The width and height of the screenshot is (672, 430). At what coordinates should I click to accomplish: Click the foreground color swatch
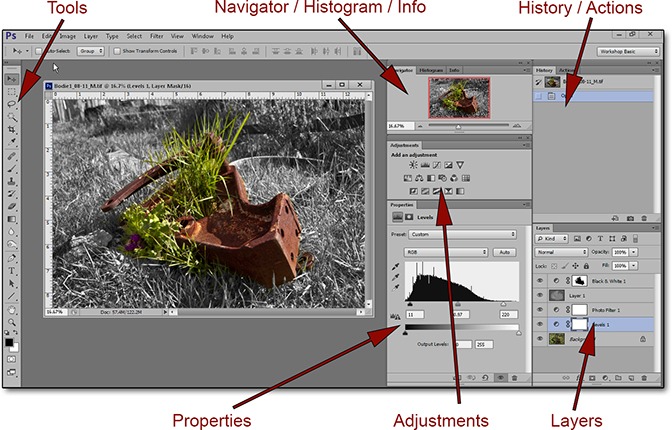(9, 343)
